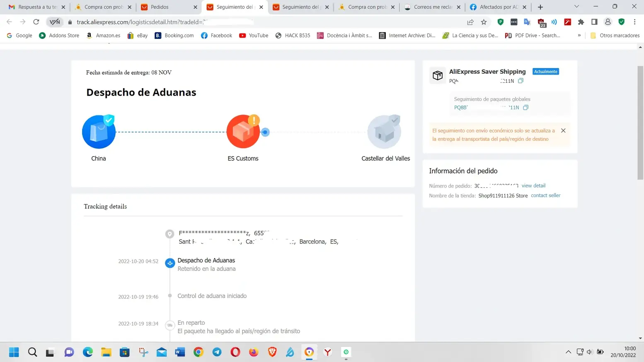Launch Word from the taskbar
Image resolution: width=644 pixels, height=362 pixels.
tap(180, 352)
